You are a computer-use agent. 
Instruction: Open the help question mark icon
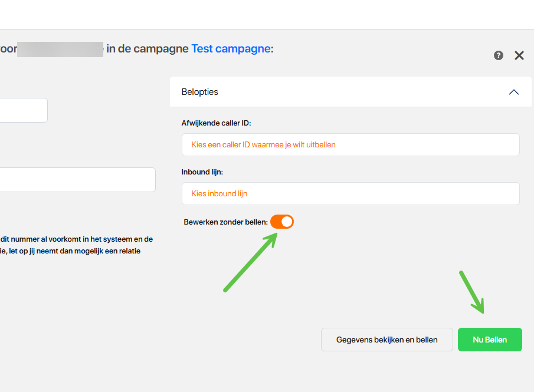[499, 55]
